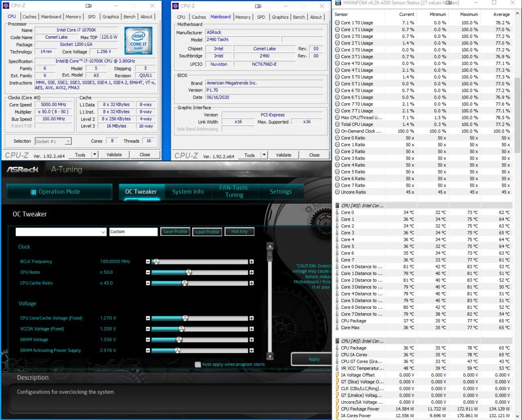Open FAN-Tastic Tuning tab
This screenshot has width=522, height=420.
point(234,191)
